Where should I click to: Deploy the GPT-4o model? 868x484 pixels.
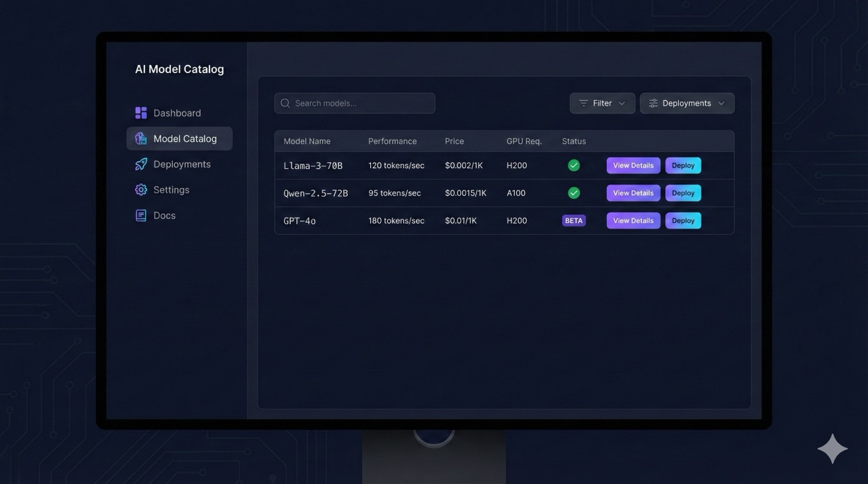tap(683, 220)
